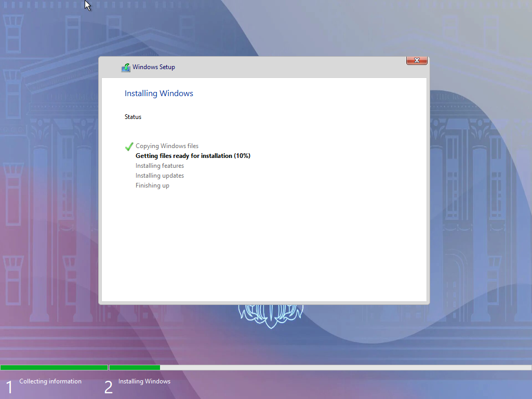
Task: Select 'Getting files ready for installation (10%)' line
Action: click(193, 156)
